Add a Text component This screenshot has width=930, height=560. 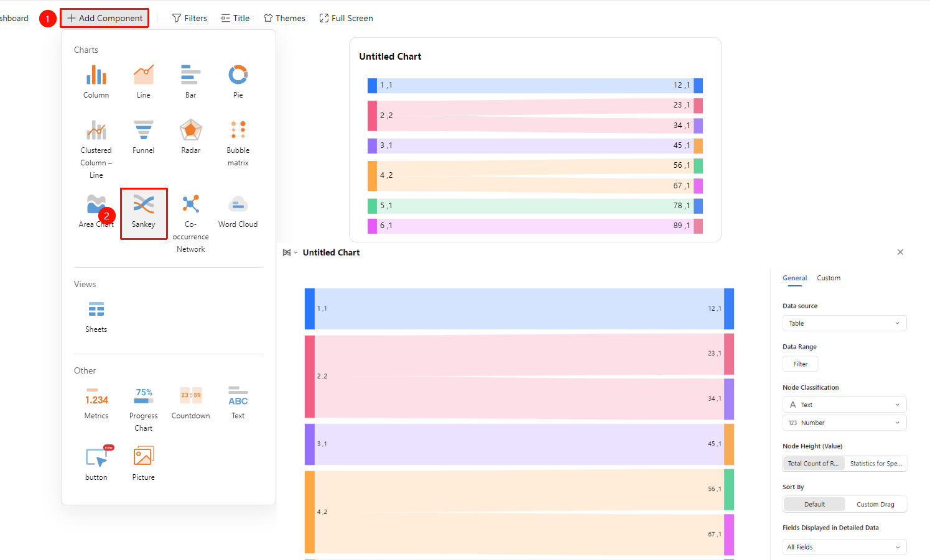(x=238, y=402)
